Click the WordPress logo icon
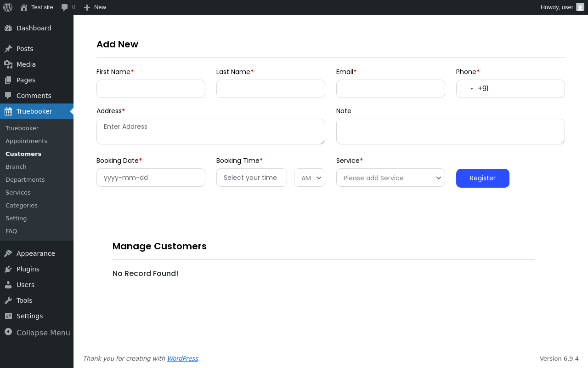Viewport: 588px width, 368px height. (8, 7)
